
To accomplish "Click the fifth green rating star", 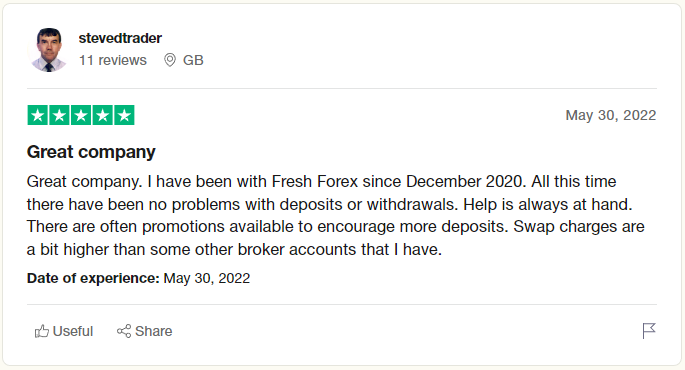I will [x=125, y=115].
